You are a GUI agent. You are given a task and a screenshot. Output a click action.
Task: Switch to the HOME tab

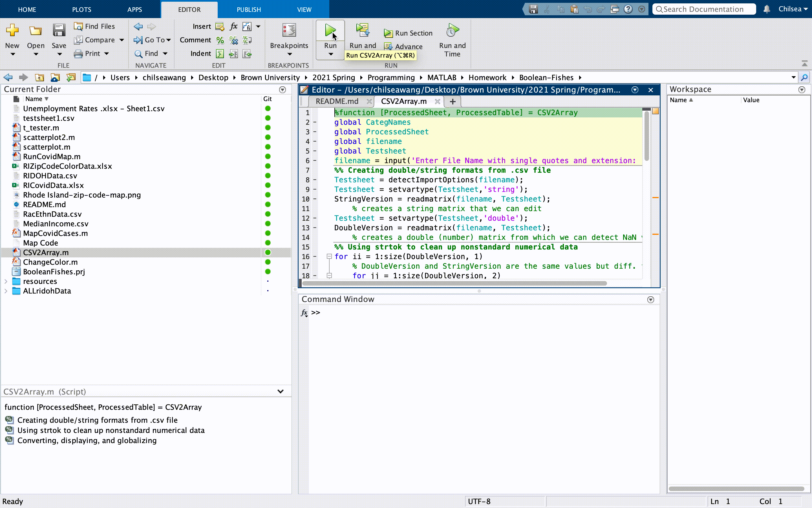[27, 9]
